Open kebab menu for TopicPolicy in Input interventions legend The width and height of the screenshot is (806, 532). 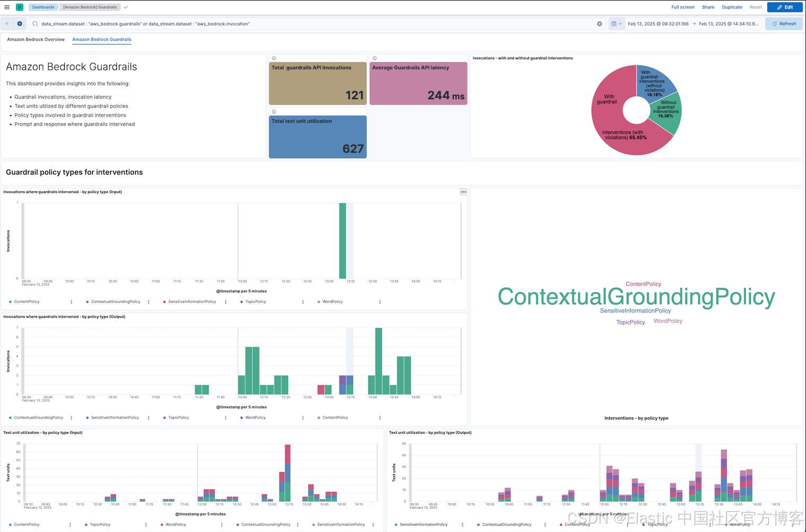pyautogui.click(x=303, y=302)
